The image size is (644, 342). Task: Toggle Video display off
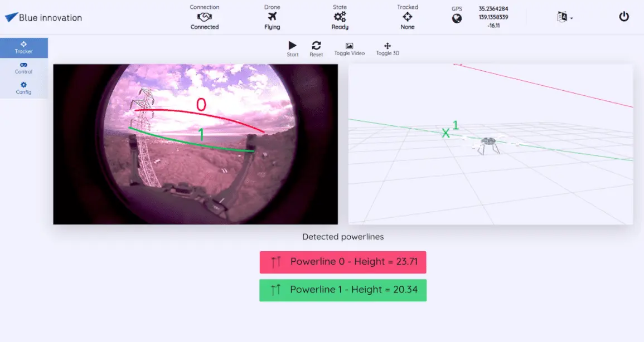click(349, 46)
